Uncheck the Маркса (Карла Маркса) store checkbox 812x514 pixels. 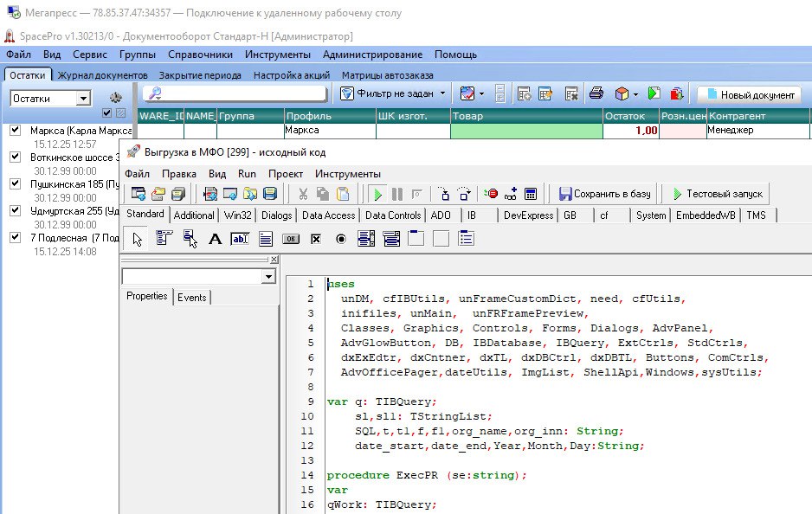coord(15,131)
